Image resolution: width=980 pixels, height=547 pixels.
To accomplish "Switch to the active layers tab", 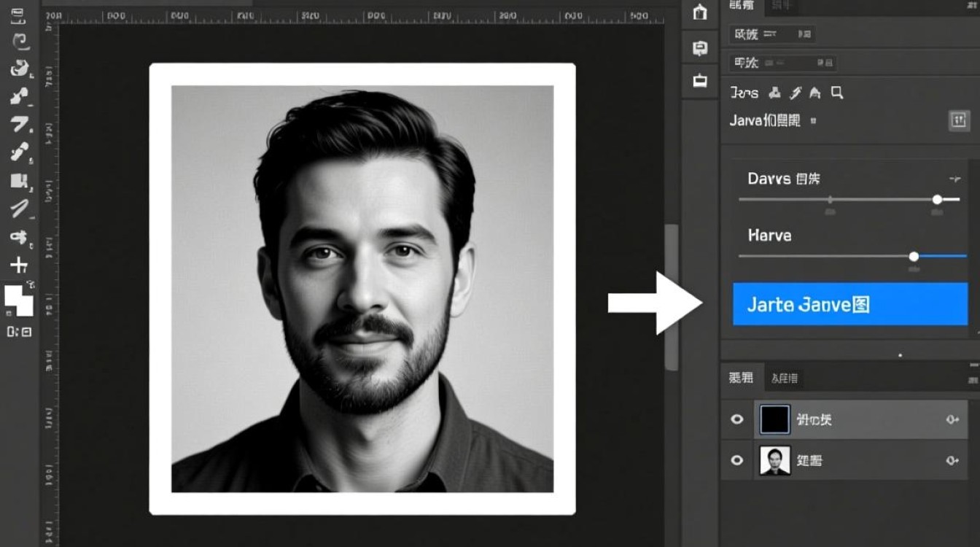I will [x=742, y=378].
